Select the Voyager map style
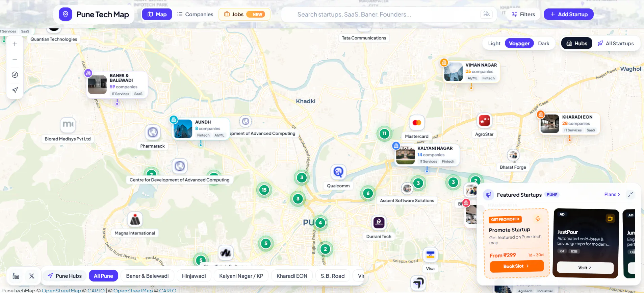This screenshot has width=644, height=293. coord(519,43)
